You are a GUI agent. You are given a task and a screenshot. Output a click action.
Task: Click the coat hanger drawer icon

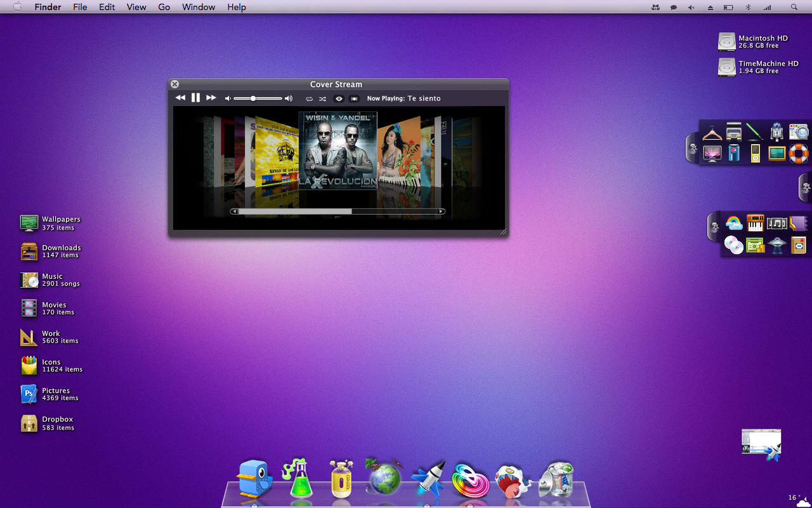click(x=712, y=132)
